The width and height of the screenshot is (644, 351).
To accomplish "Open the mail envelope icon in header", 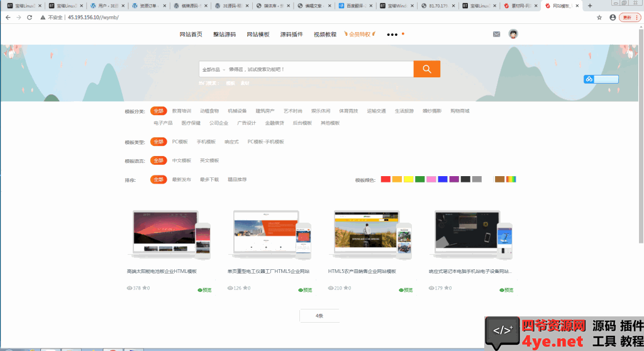I will tap(496, 34).
